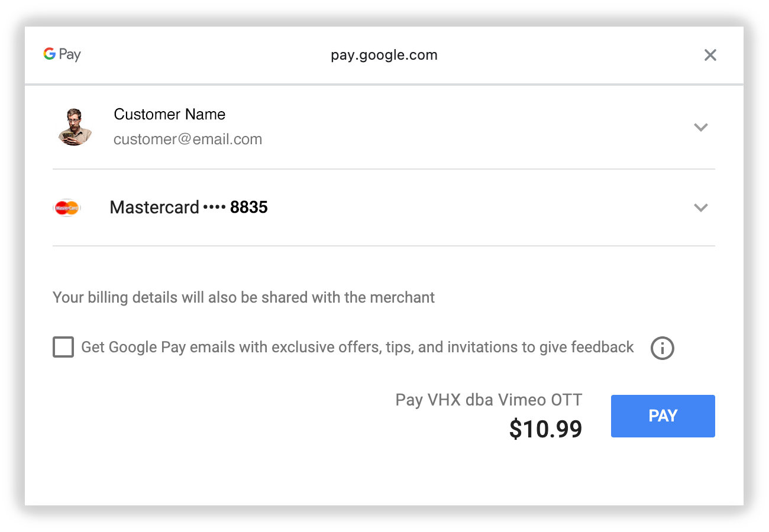Click the colorful Google G logo
769x532 pixels.
[49, 54]
